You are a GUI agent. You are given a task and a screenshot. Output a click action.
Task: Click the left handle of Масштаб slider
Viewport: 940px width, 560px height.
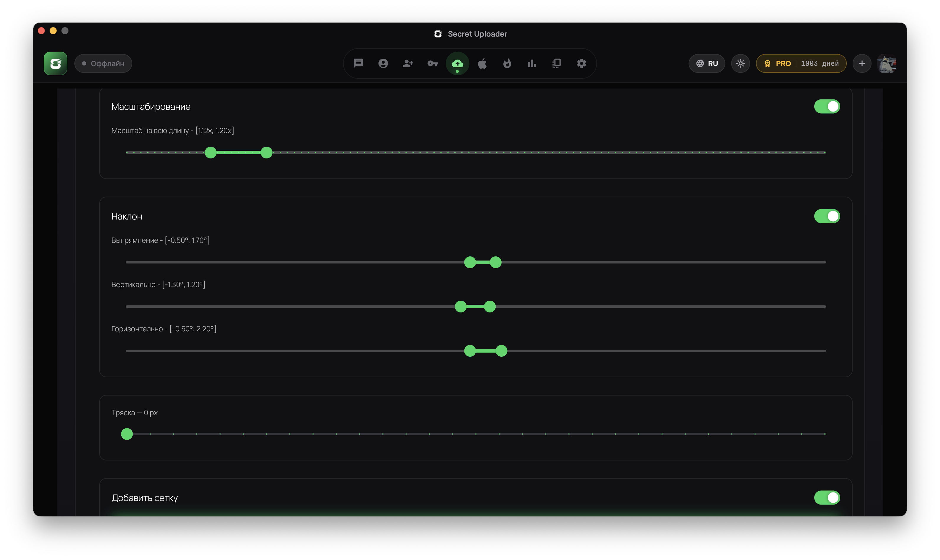[211, 153]
